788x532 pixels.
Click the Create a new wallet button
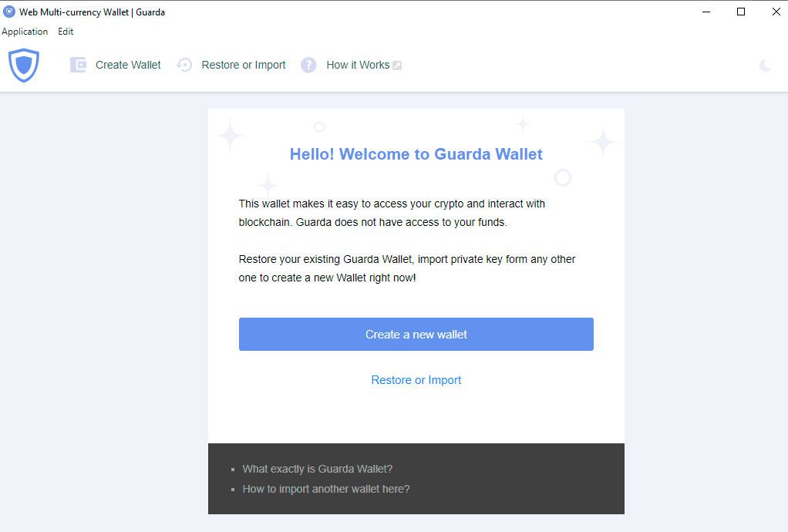(416, 334)
